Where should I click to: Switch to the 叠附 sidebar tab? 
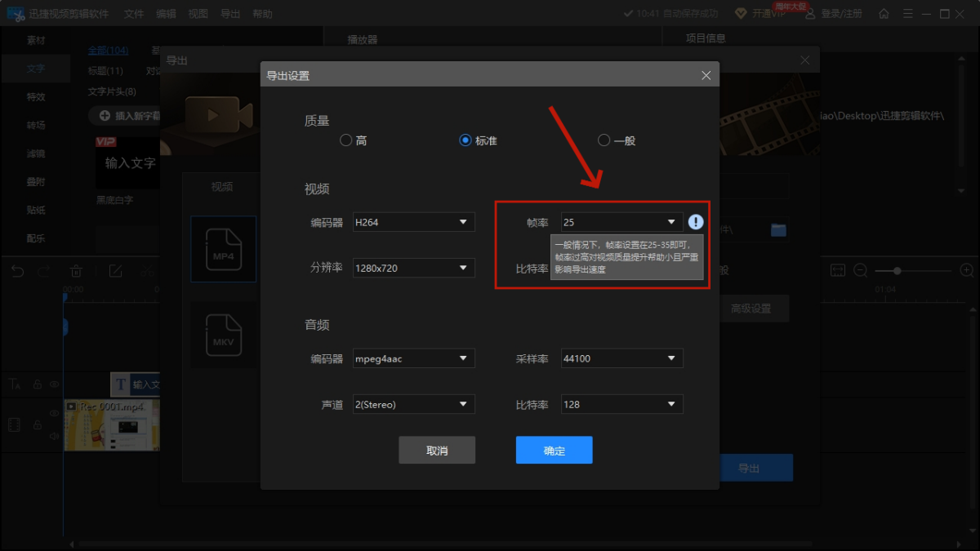click(36, 182)
